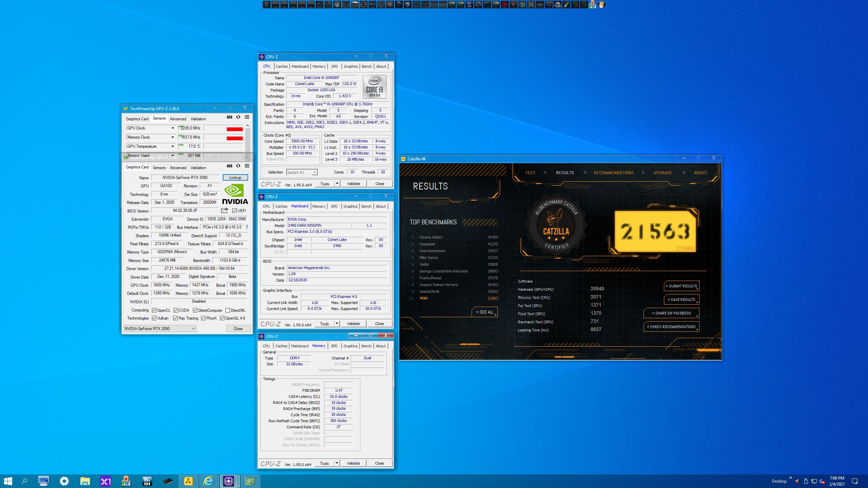Click the taskbar search magnifier

click(x=24, y=481)
